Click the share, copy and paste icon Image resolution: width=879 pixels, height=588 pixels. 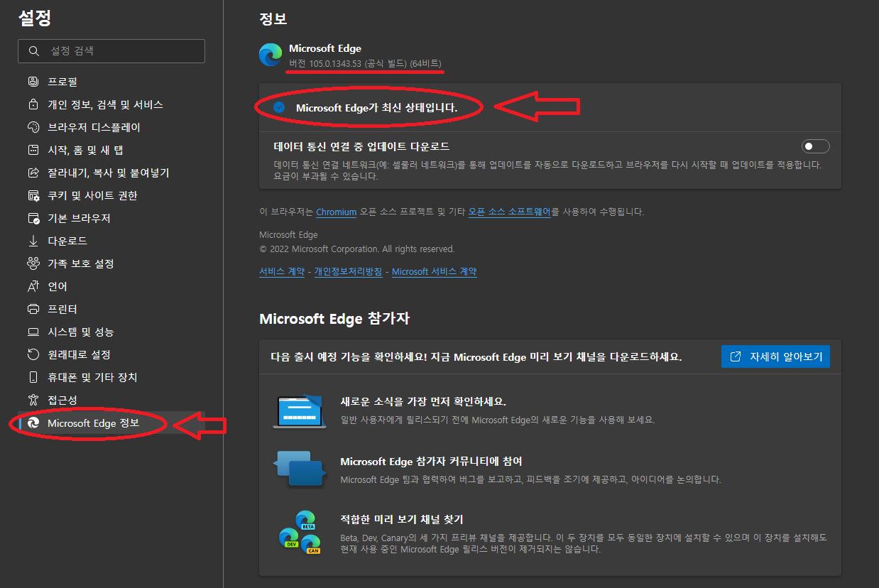33,173
